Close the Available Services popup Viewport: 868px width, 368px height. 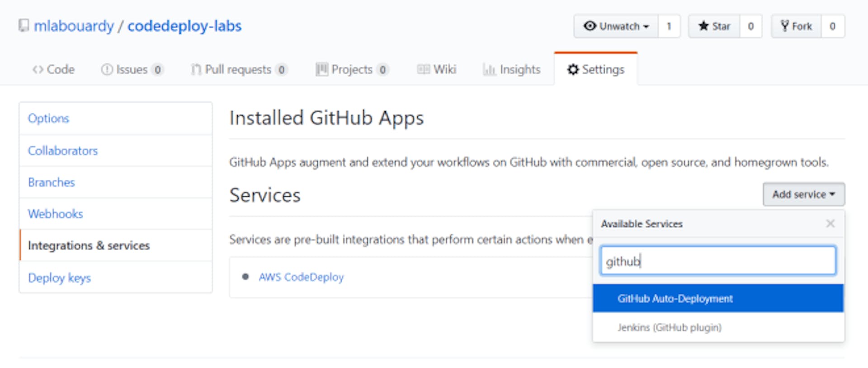pyautogui.click(x=830, y=224)
